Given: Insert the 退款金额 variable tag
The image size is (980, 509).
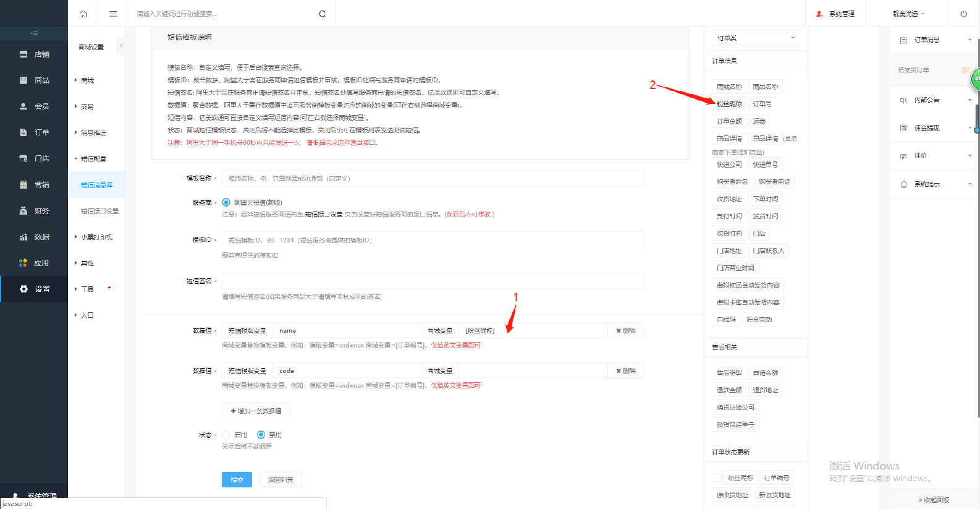Looking at the screenshot, I should (729, 390).
